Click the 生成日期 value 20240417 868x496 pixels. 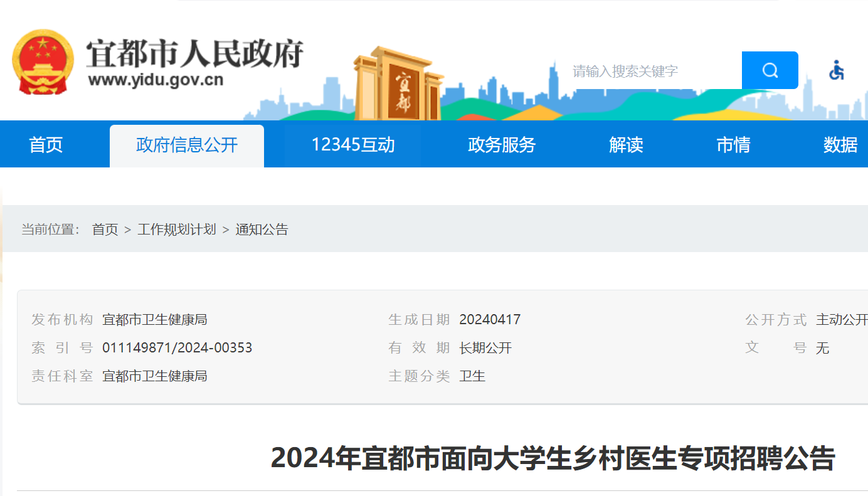click(x=490, y=320)
